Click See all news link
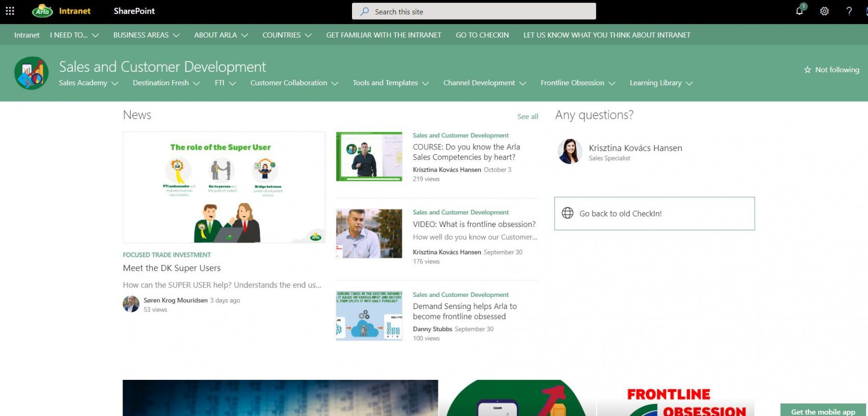The image size is (868, 416). click(x=528, y=117)
